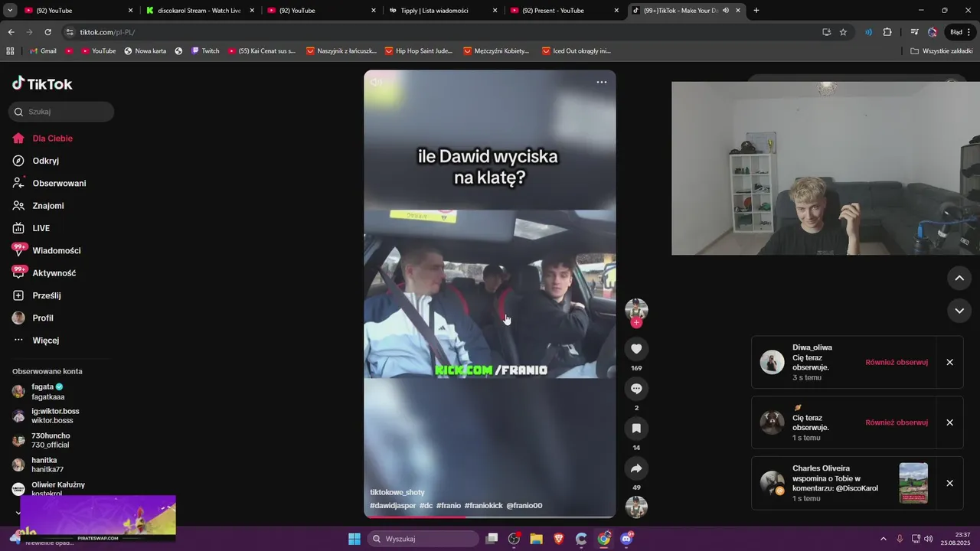The height and width of the screenshot is (551, 980).
Task: Expand the followed accounts list chevron
Action: tap(18, 513)
